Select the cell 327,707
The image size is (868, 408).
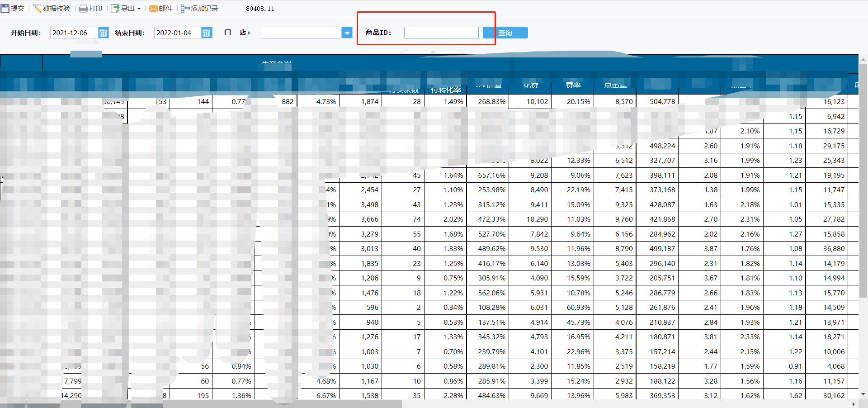(662, 161)
